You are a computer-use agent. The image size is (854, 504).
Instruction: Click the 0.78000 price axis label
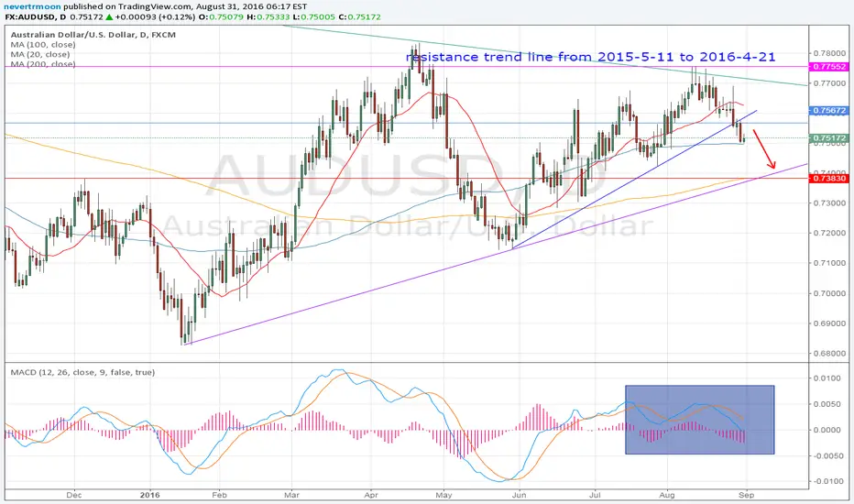[829, 53]
